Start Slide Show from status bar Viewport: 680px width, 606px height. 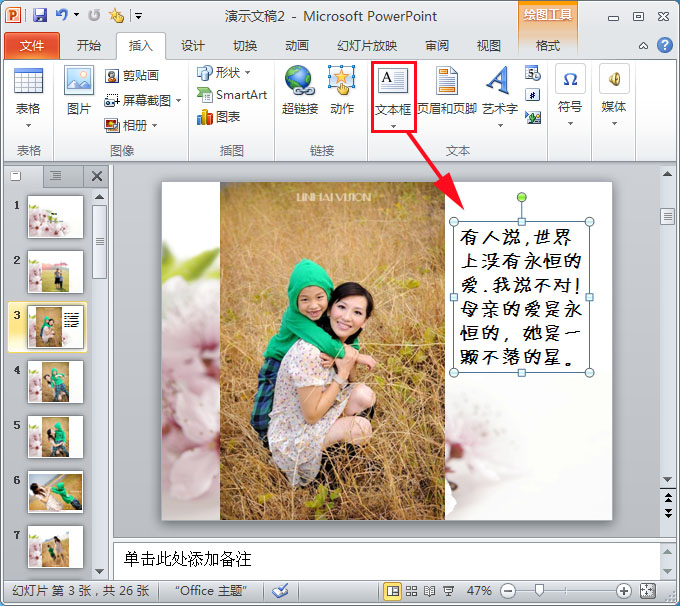pyautogui.click(x=448, y=591)
